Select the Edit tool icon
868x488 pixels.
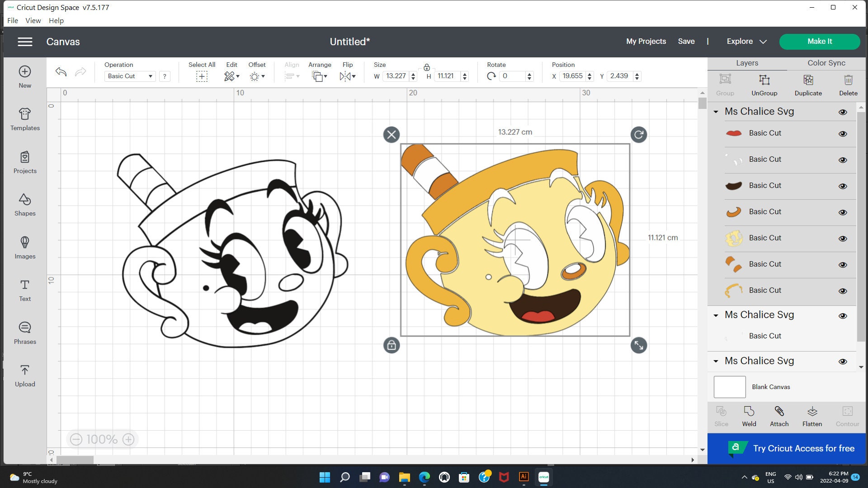point(230,75)
